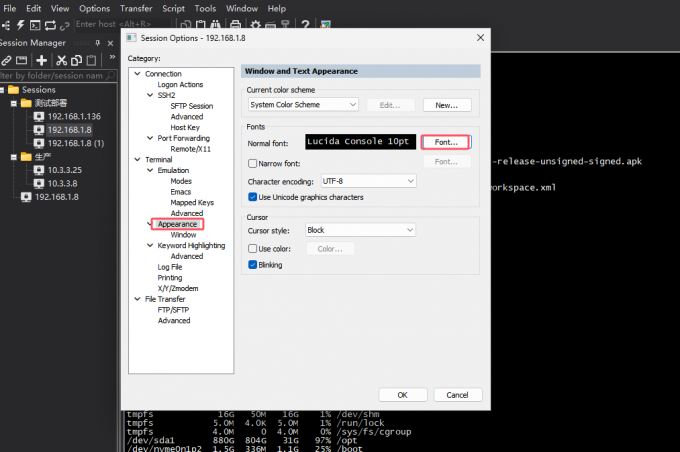Open the Script menu
Image resolution: width=680 pixels, height=452 pixels.
click(173, 8)
